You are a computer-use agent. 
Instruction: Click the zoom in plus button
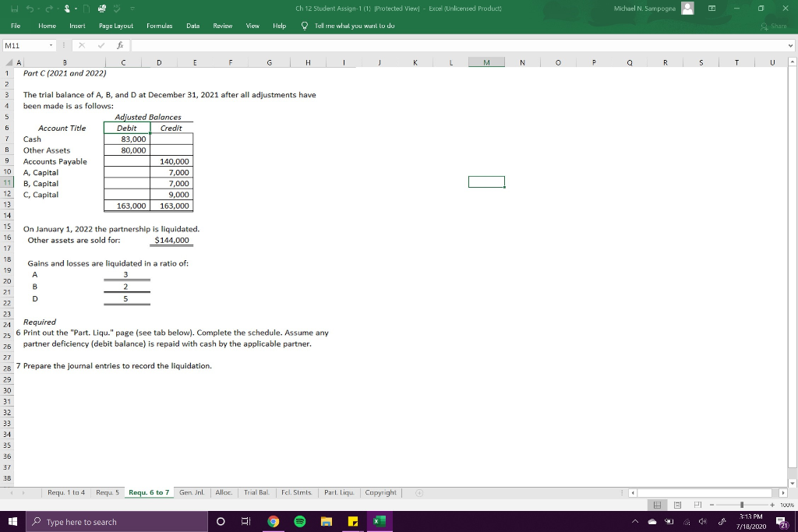[772, 505]
